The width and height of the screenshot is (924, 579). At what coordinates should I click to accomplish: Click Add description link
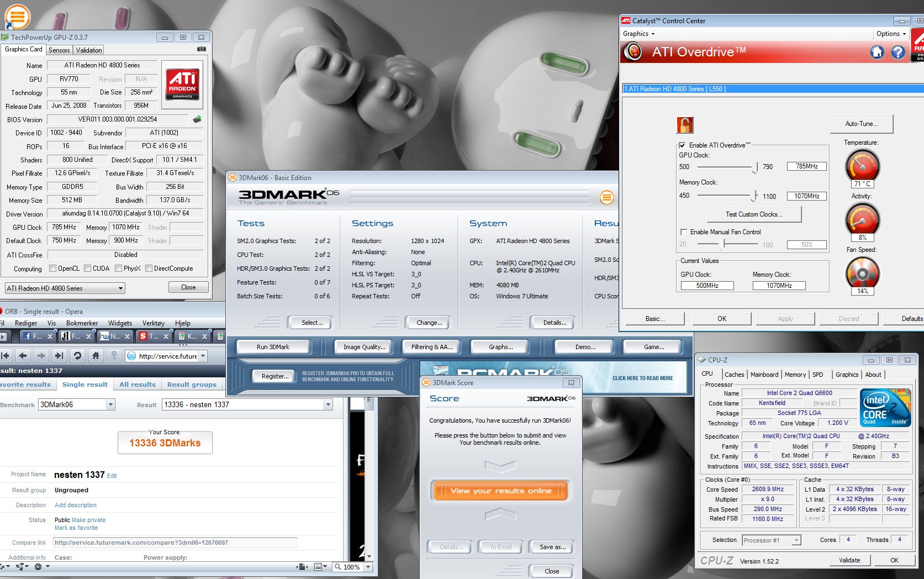pyautogui.click(x=76, y=505)
